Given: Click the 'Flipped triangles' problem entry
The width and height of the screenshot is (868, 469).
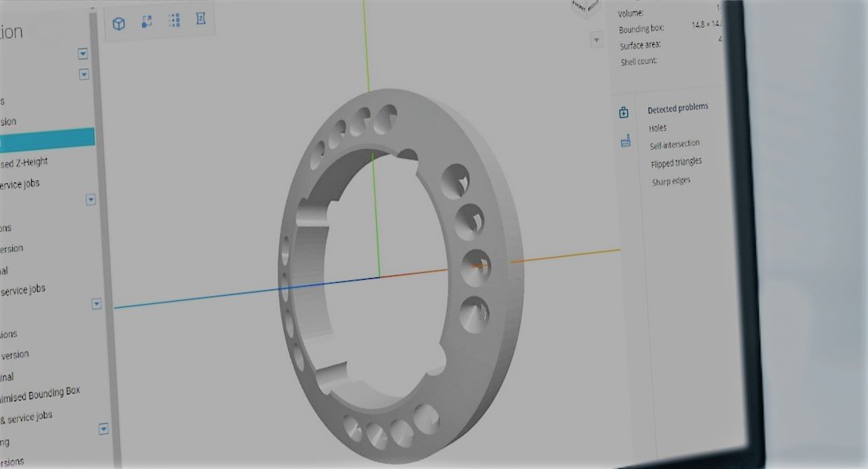Looking at the screenshot, I should point(676,163).
